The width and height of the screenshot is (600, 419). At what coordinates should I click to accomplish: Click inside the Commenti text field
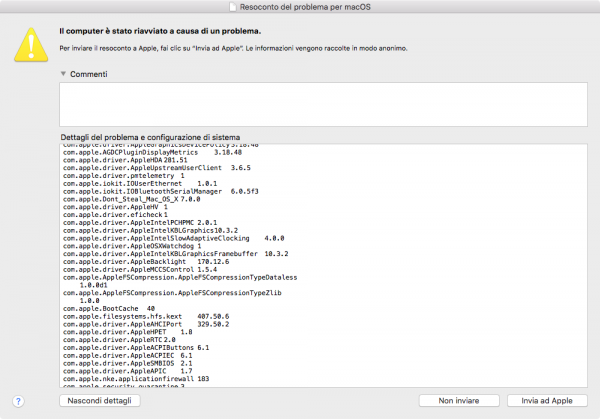click(x=320, y=104)
